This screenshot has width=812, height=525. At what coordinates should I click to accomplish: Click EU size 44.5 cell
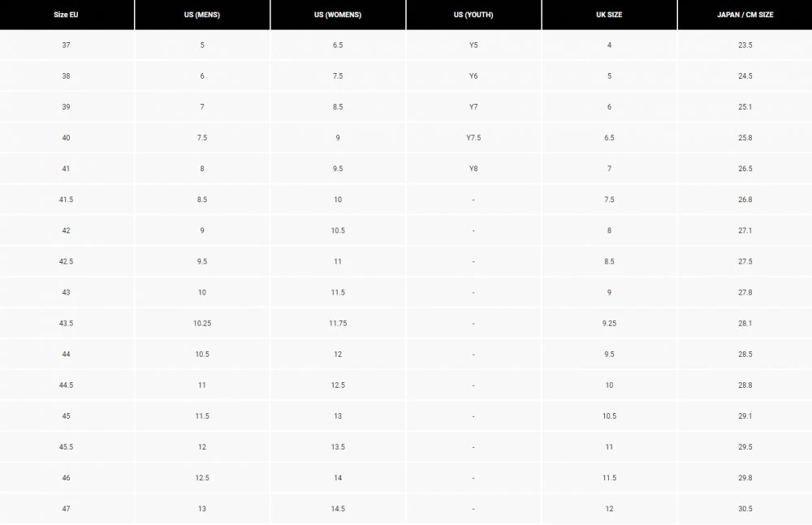[x=66, y=385]
